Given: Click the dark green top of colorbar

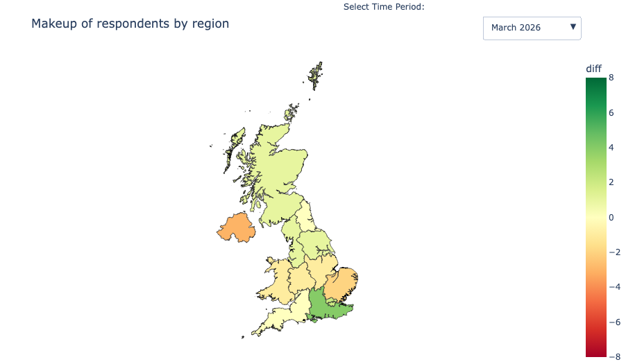Looking at the screenshot, I should click(595, 82).
